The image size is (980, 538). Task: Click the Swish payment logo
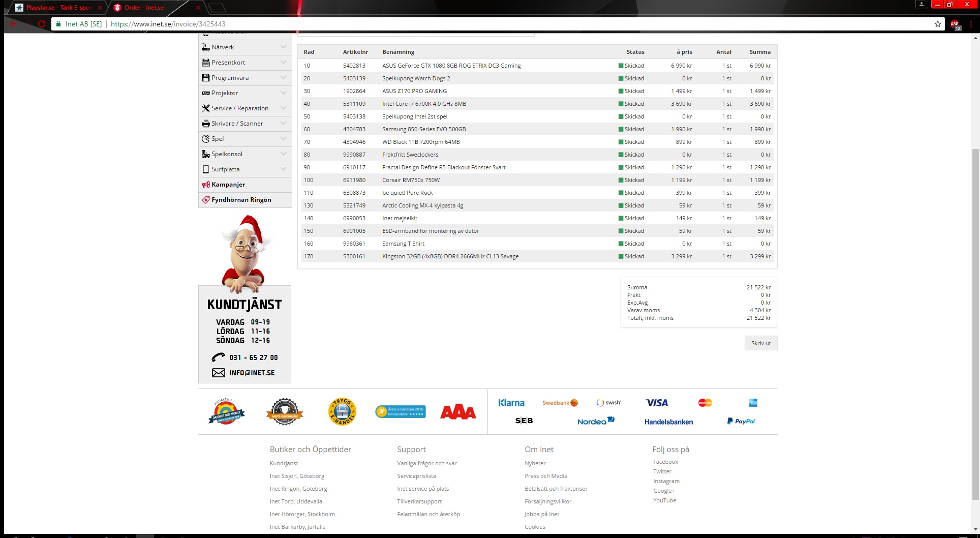tap(608, 403)
